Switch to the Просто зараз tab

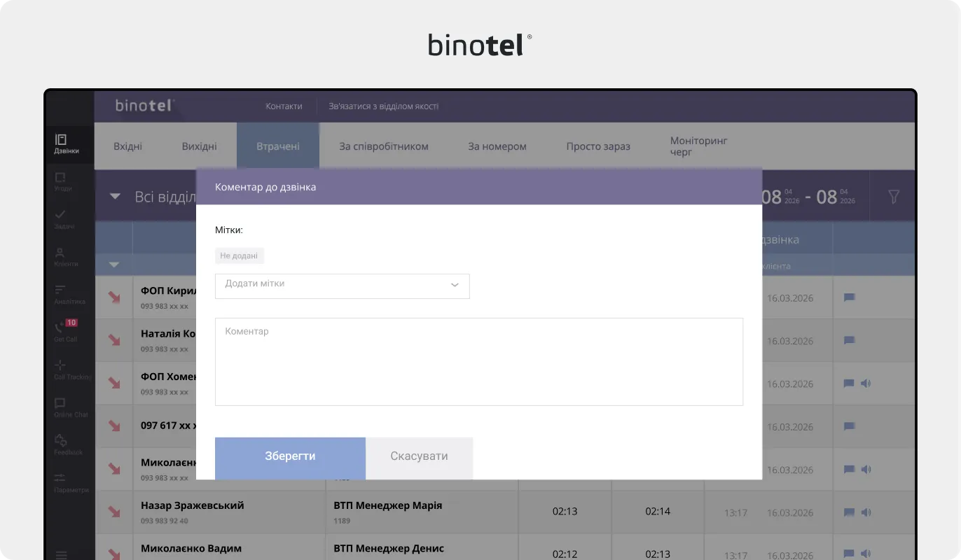(598, 146)
